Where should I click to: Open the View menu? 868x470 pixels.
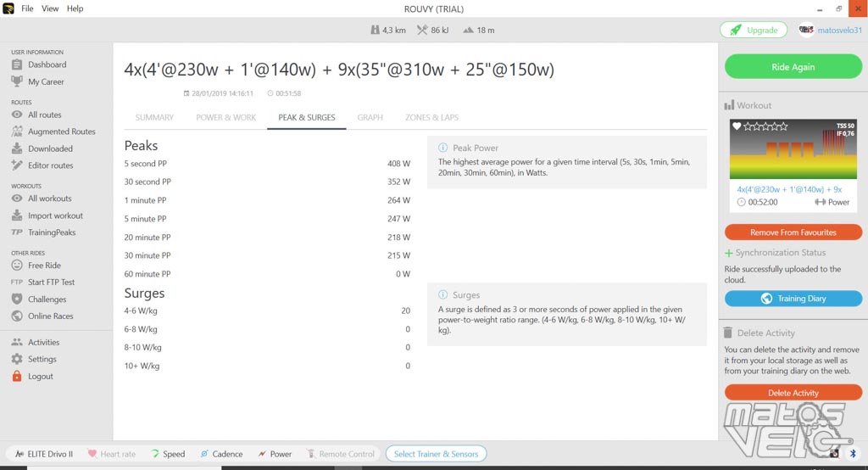[50, 8]
